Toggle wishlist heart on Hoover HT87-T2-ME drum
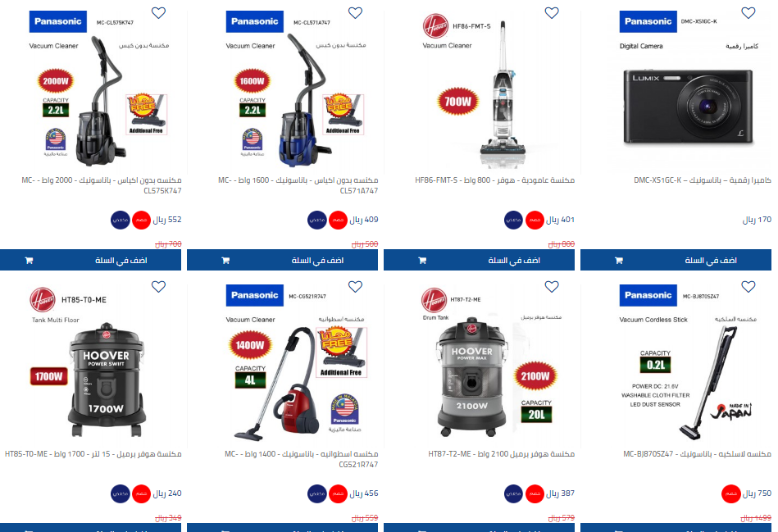 [552, 287]
